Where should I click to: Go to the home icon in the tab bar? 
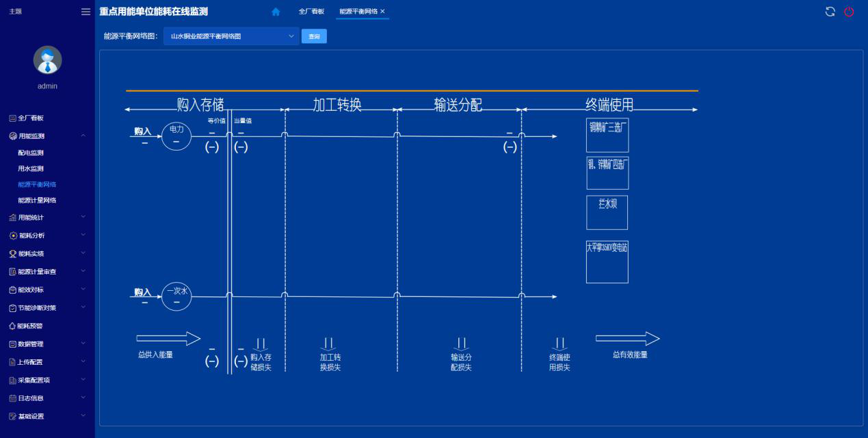coord(276,12)
